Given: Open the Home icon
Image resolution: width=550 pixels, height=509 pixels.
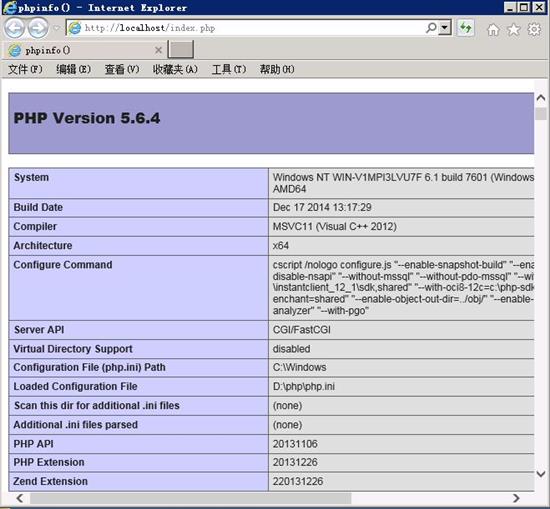Looking at the screenshot, I should (493, 29).
